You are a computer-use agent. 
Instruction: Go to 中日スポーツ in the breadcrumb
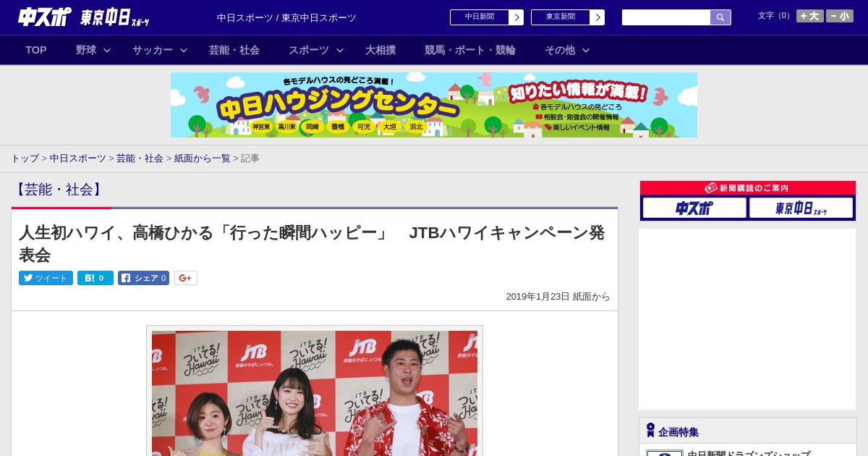(x=78, y=158)
